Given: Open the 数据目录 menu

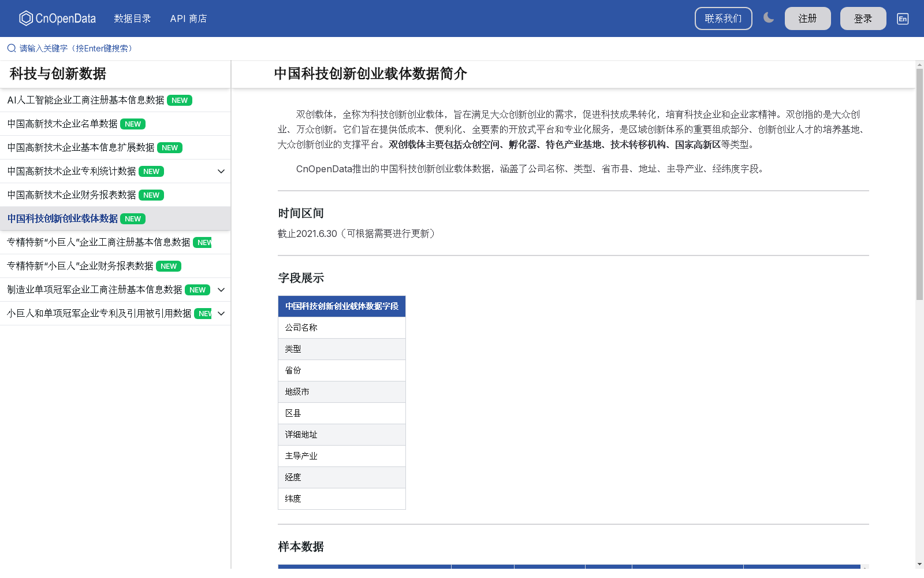Looking at the screenshot, I should pyautogui.click(x=132, y=18).
